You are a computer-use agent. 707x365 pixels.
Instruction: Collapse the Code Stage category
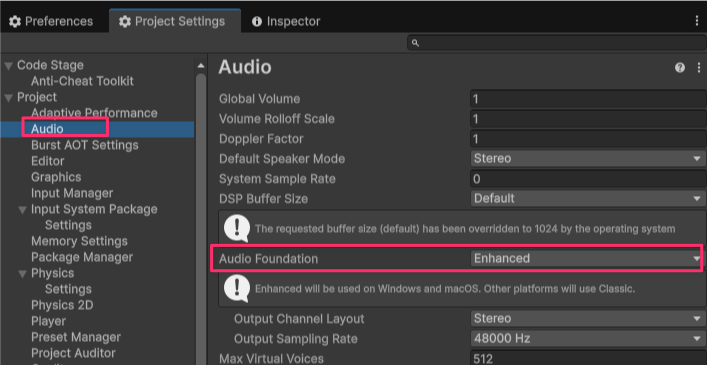point(8,66)
